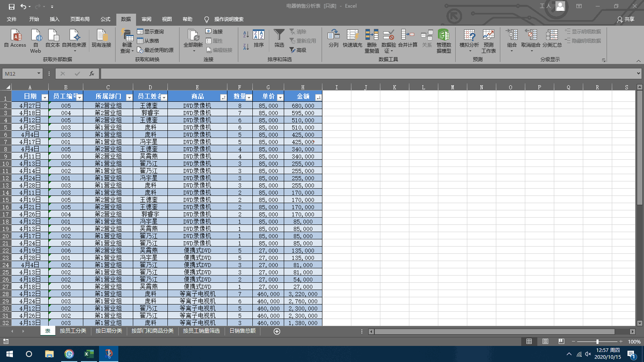Click the zoom slider handle
Image resolution: width=644 pixels, height=362 pixels.
click(597, 341)
